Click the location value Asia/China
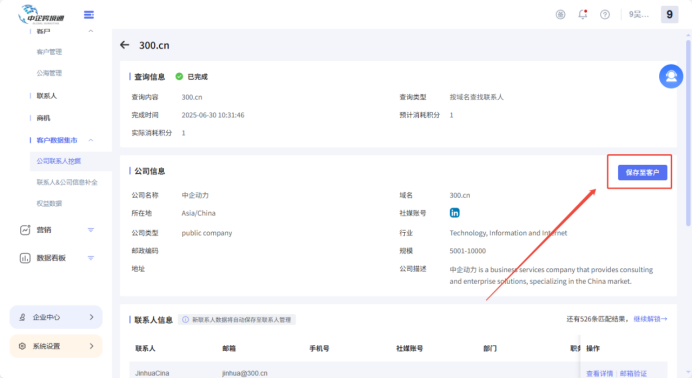693x378 pixels. pyautogui.click(x=198, y=213)
